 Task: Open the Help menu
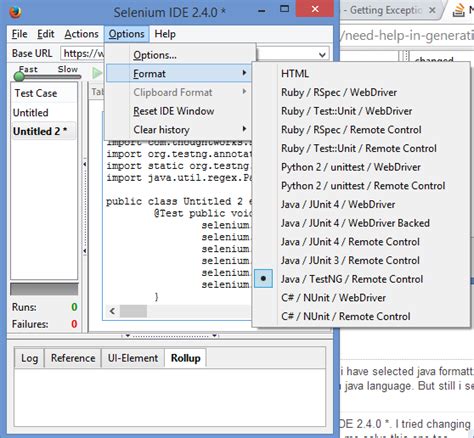[x=165, y=34]
